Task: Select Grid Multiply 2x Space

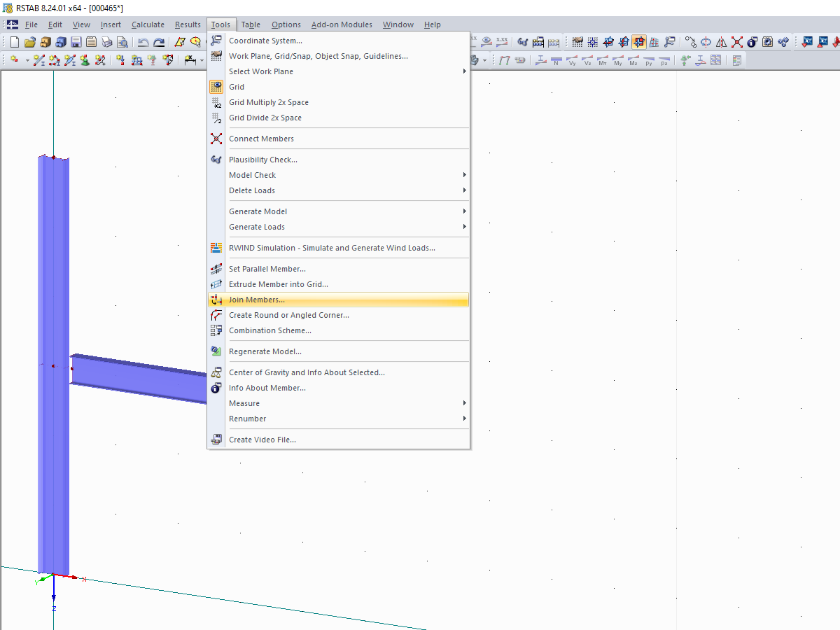Action: [x=338, y=102]
